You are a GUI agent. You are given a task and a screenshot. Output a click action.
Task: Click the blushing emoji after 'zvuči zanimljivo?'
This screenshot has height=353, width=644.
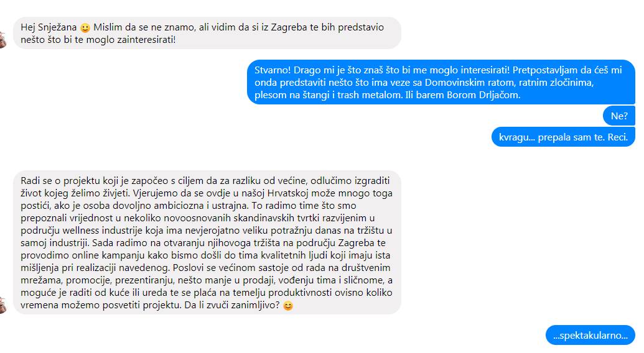pos(288,306)
